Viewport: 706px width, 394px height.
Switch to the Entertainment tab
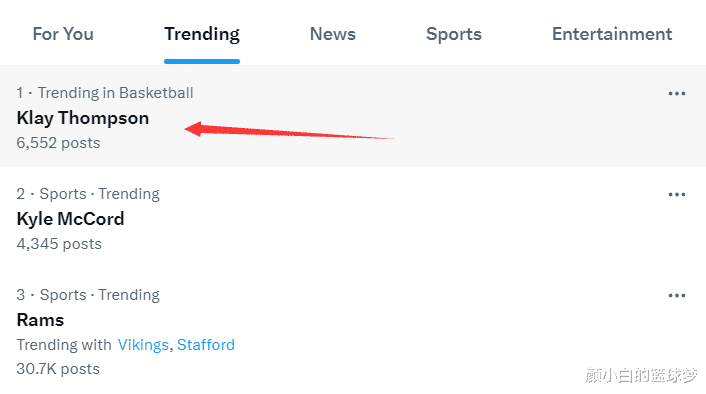(x=612, y=34)
